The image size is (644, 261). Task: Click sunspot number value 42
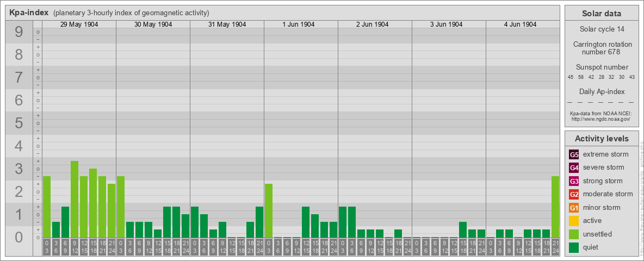[x=591, y=77]
